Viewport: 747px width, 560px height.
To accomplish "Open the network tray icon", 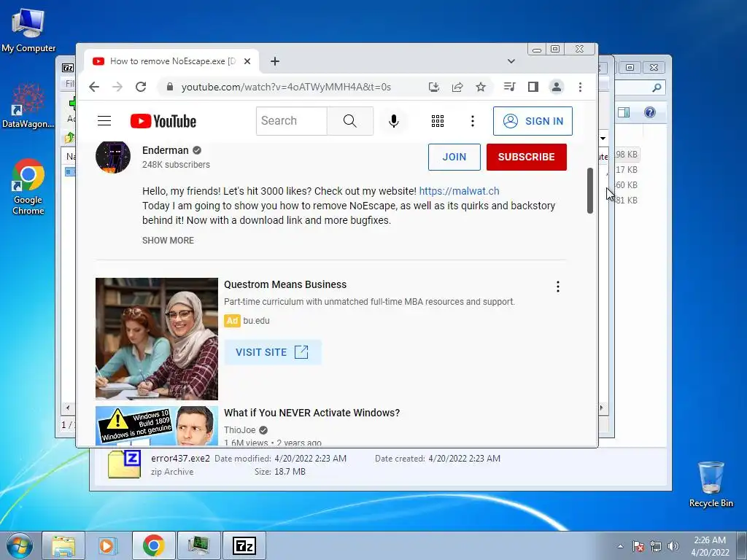I will 656,546.
